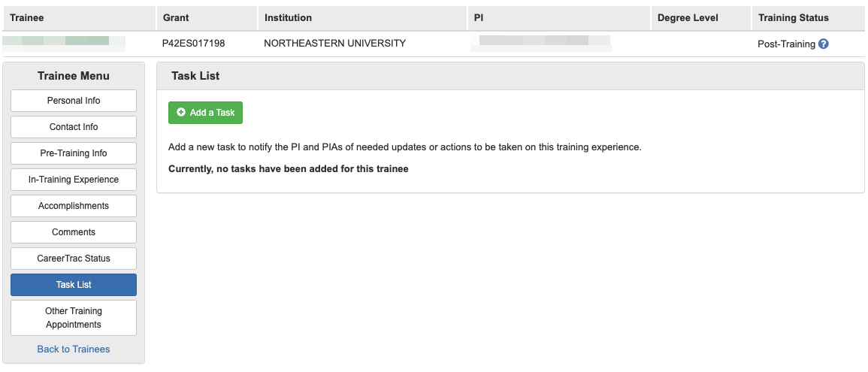View the Accomplishments section
Image resolution: width=868 pixels, height=372 pixels.
tap(74, 206)
